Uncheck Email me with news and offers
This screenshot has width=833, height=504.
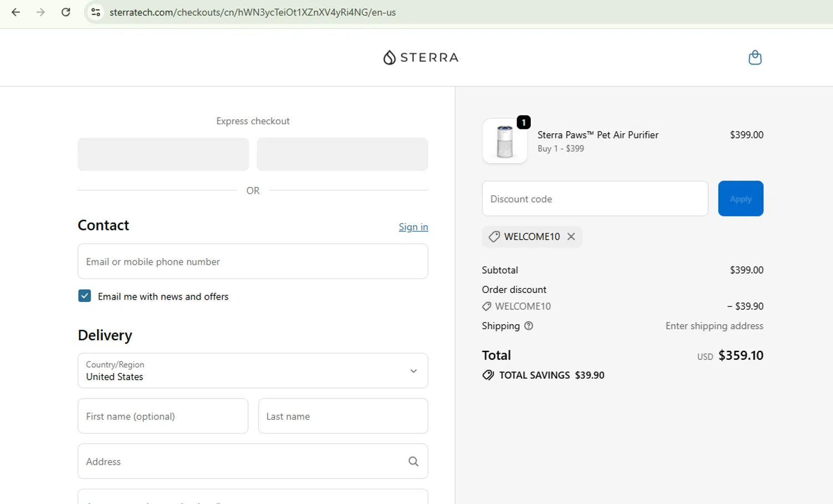coord(84,296)
